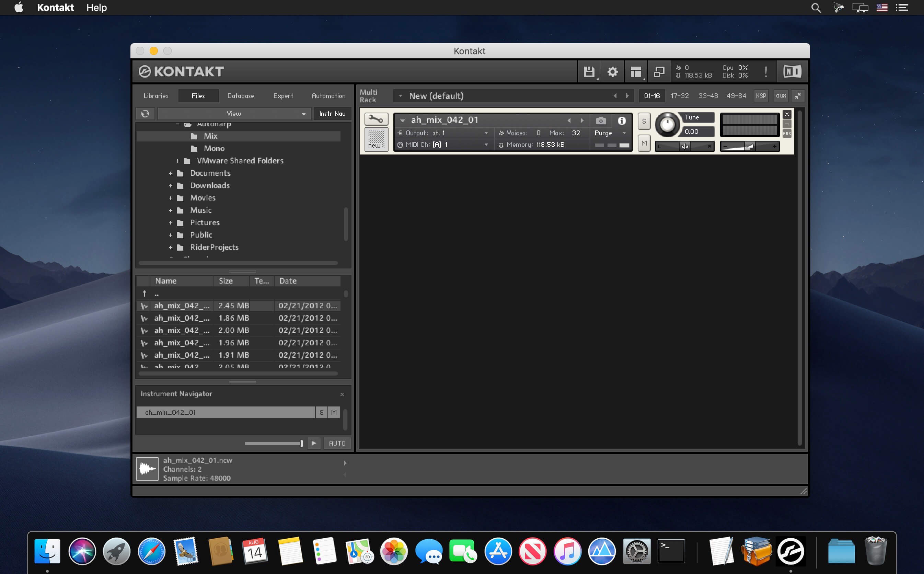The width and height of the screenshot is (924, 574).
Task: Toggle the Instr Nav pane button
Action: 332,114
